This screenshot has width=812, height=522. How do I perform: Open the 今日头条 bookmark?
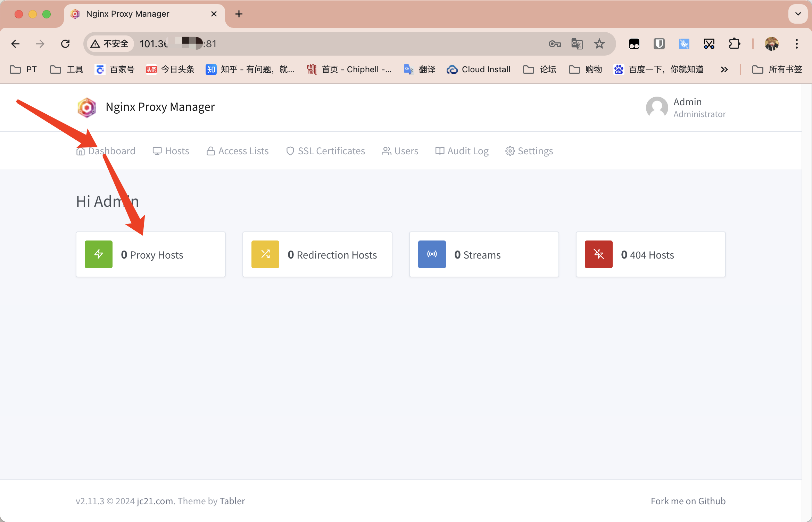pyautogui.click(x=170, y=70)
